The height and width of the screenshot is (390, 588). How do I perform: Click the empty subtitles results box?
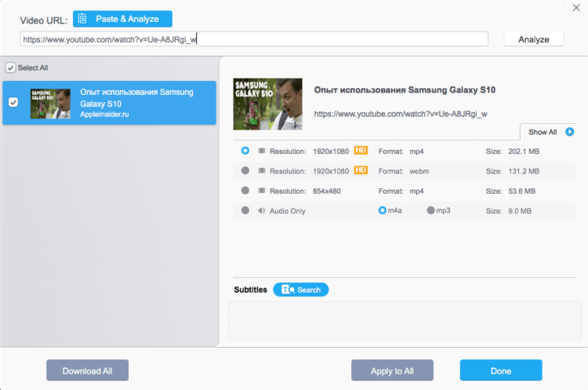(x=405, y=321)
